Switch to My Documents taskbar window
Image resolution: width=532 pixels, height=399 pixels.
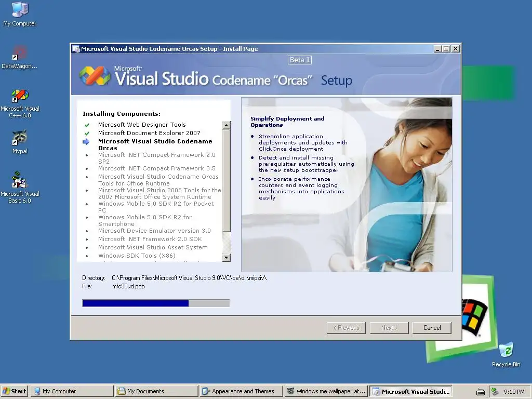pyautogui.click(x=156, y=391)
